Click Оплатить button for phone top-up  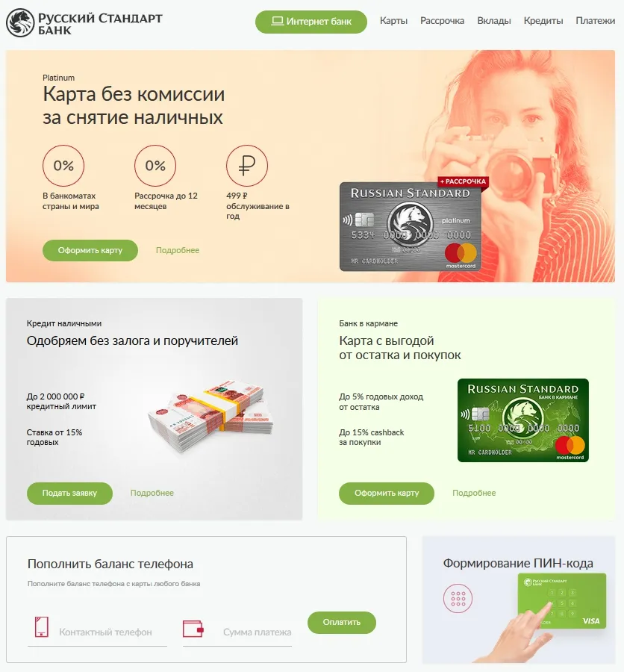click(x=342, y=622)
